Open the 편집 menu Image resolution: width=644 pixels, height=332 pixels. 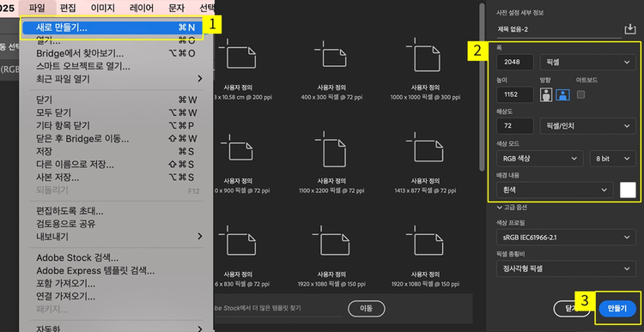(x=68, y=8)
